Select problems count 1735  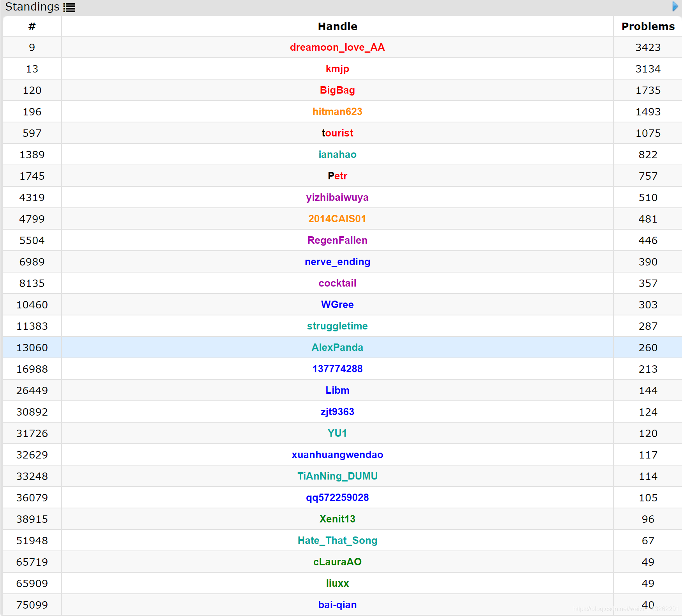pos(648,90)
